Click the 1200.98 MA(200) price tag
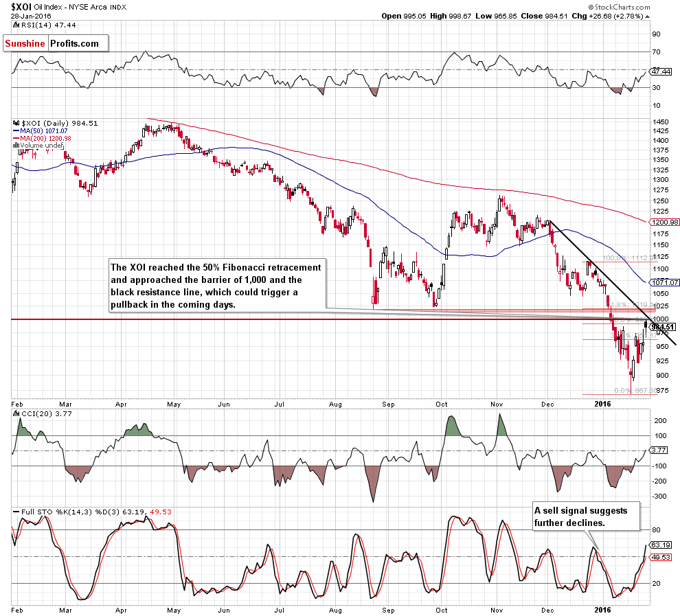The width and height of the screenshot is (680, 616). pyautogui.click(x=664, y=222)
